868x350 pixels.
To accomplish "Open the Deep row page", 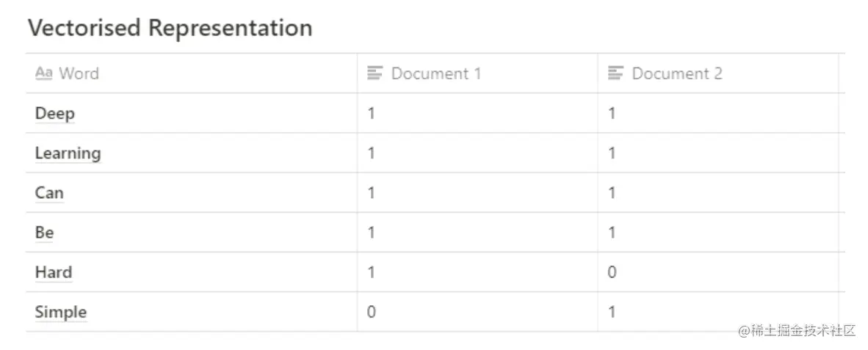I will (55, 113).
